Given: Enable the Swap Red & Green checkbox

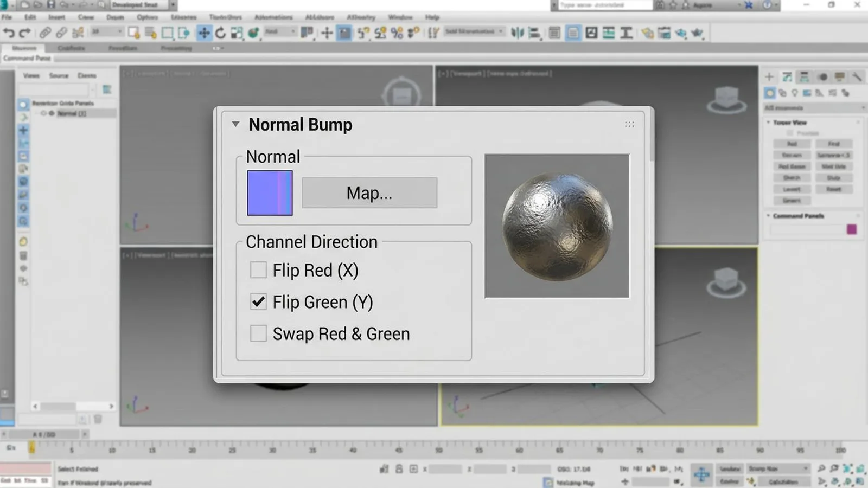Looking at the screenshot, I should [x=258, y=333].
